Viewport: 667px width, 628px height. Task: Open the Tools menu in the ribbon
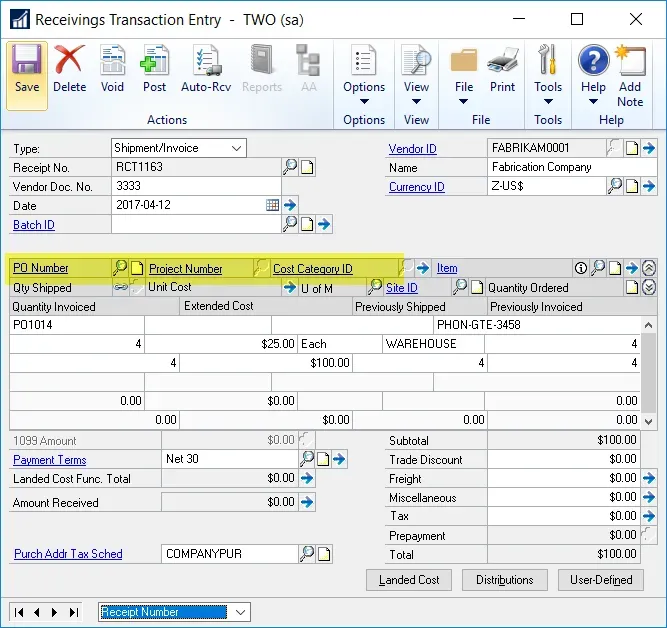click(x=548, y=88)
